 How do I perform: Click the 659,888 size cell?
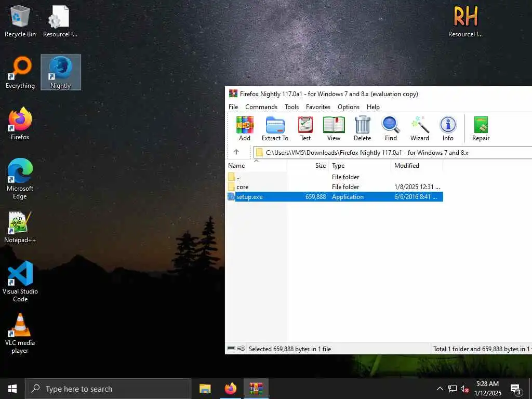(x=315, y=197)
